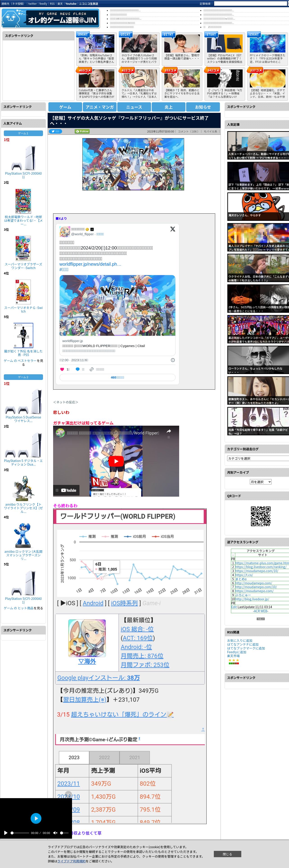Click the heart like icon in tweet
The height and width of the screenshot is (868, 289).
point(62,369)
